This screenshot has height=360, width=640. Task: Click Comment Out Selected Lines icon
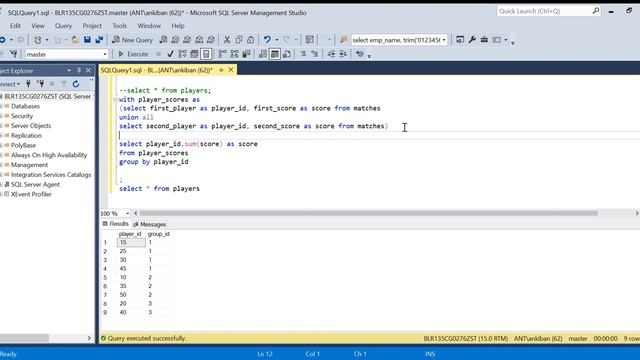point(303,54)
